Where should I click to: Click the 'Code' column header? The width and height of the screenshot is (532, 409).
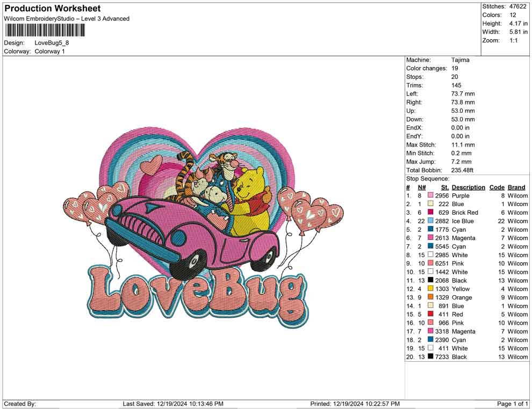(497, 187)
